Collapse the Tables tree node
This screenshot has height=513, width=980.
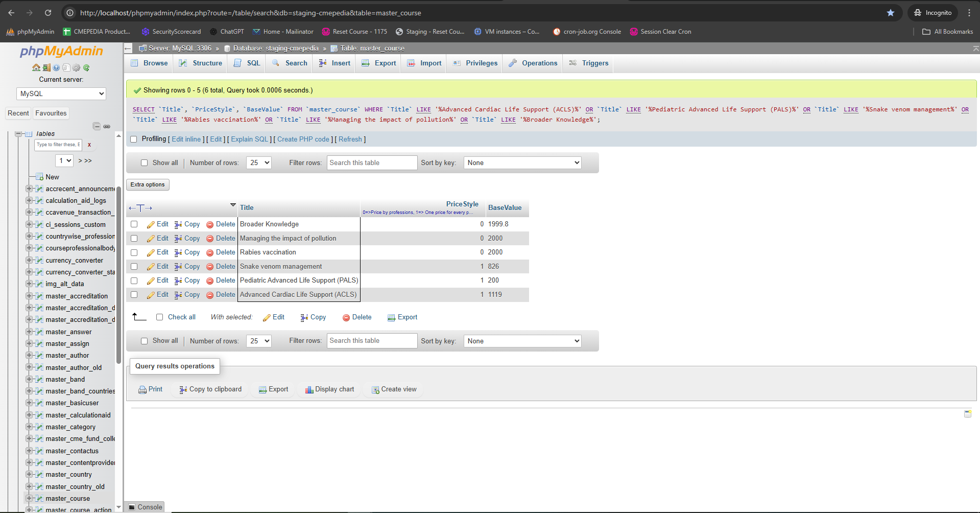coord(18,134)
